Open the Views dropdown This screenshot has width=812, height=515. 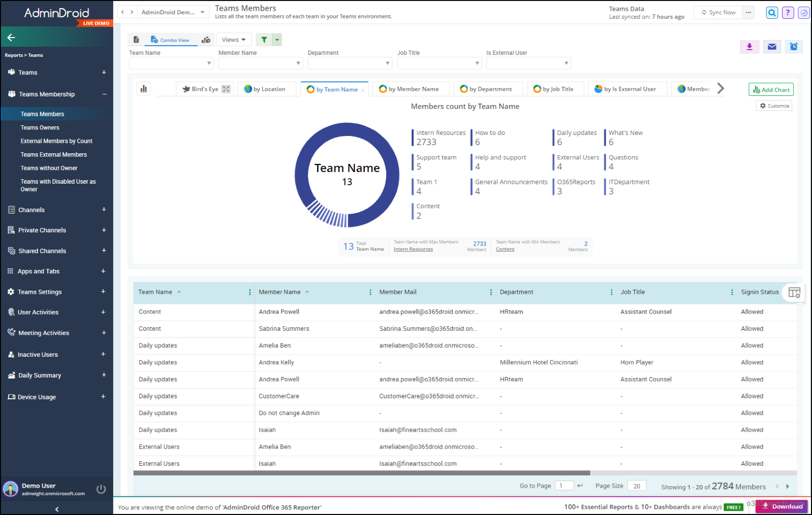pyautogui.click(x=234, y=40)
